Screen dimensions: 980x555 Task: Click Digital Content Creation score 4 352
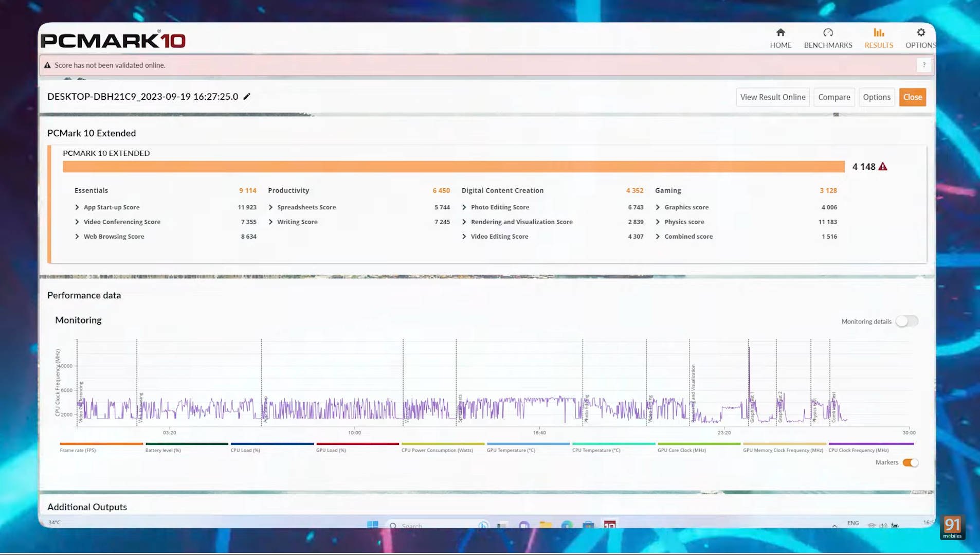click(634, 190)
